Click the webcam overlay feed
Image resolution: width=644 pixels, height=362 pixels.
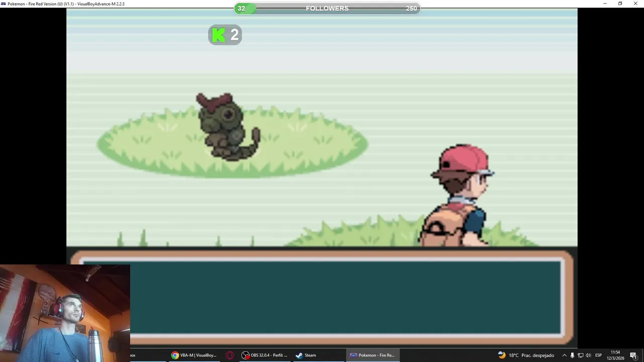(65, 313)
